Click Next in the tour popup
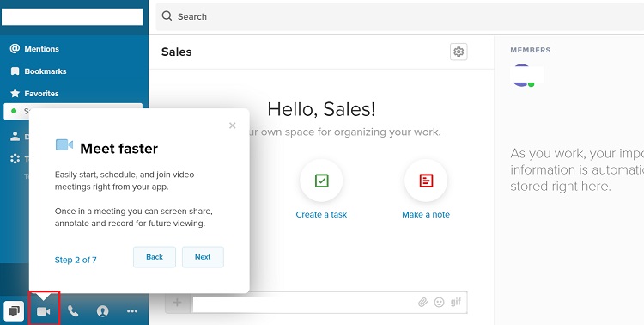644x325 pixels. tap(203, 257)
